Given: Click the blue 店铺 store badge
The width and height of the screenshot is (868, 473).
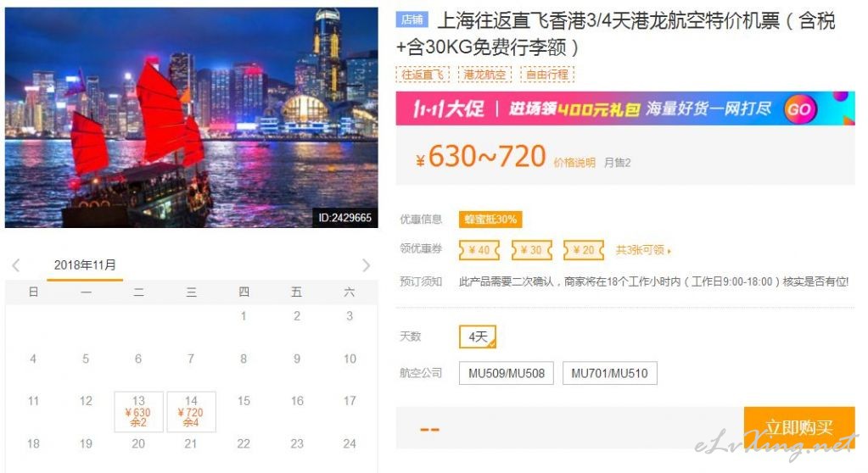Looking at the screenshot, I should 412,19.
